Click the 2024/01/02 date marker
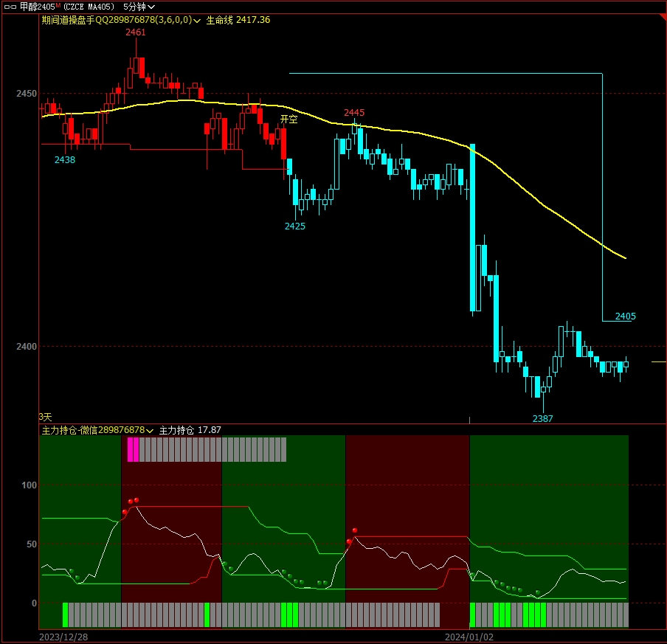The image size is (667, 644). [468, 636]
